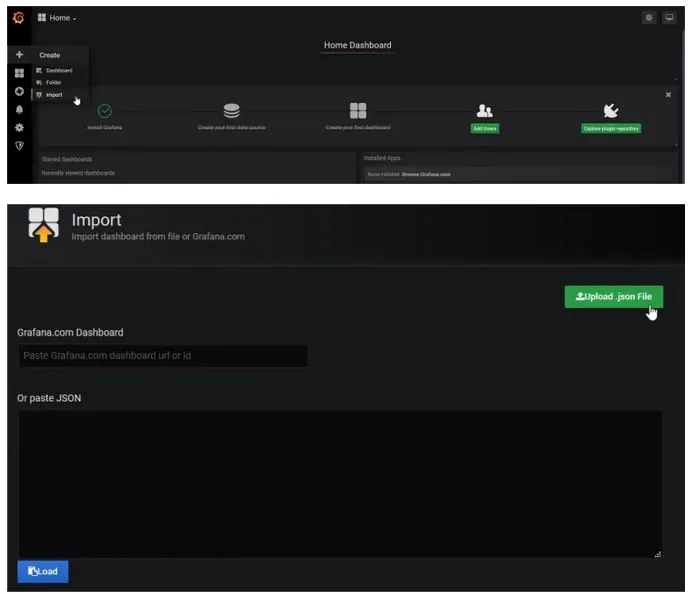Close the getting started panel
Viewport: 692px width, 594px height.
click(668, 95)
